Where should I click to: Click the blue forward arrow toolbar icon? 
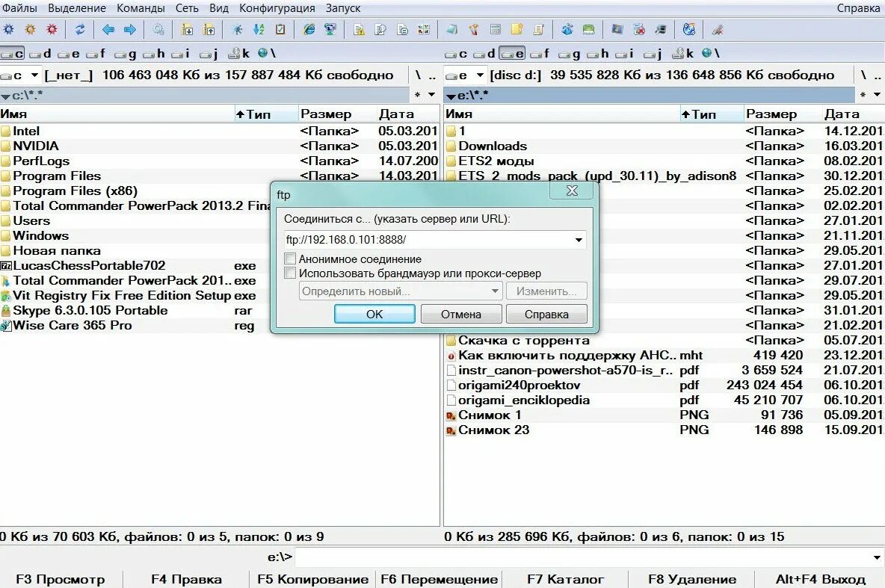(x=130, y=29)
